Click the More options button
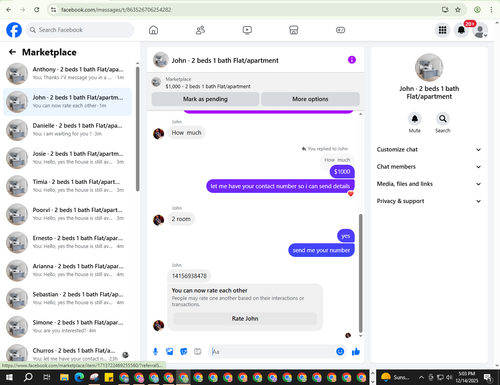Viewport: 500px width, 385px height. 310,99
